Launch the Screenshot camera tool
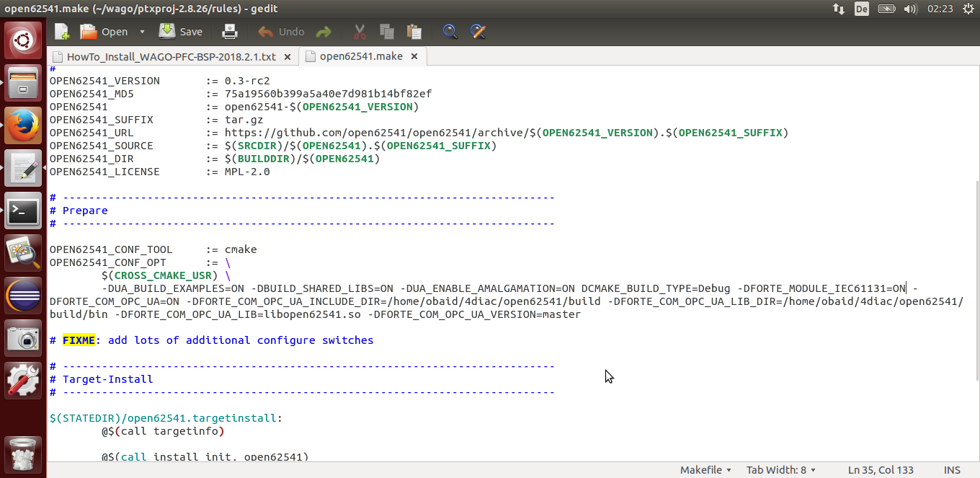Screen dimensions: 980x478 (23, 338)
